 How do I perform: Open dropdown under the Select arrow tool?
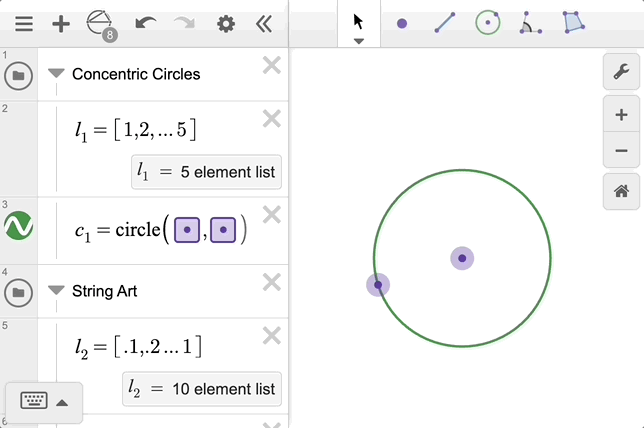[359, 41]
